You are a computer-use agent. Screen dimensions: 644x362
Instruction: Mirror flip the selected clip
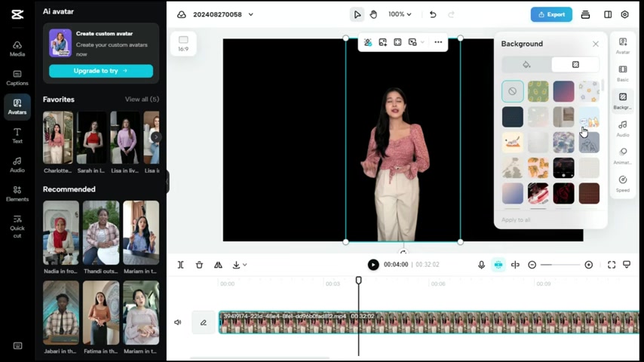(x=218, y=265)
